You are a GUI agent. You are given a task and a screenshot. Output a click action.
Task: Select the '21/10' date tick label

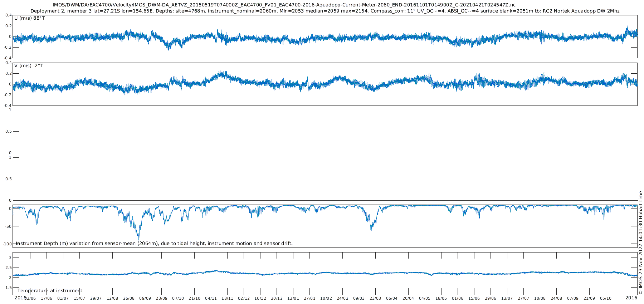click(x=195, y=298)
